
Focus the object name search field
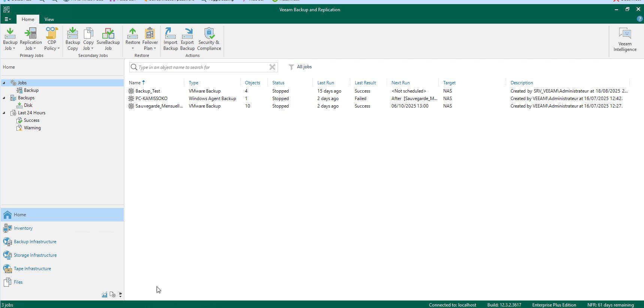(x=203, y=67)
